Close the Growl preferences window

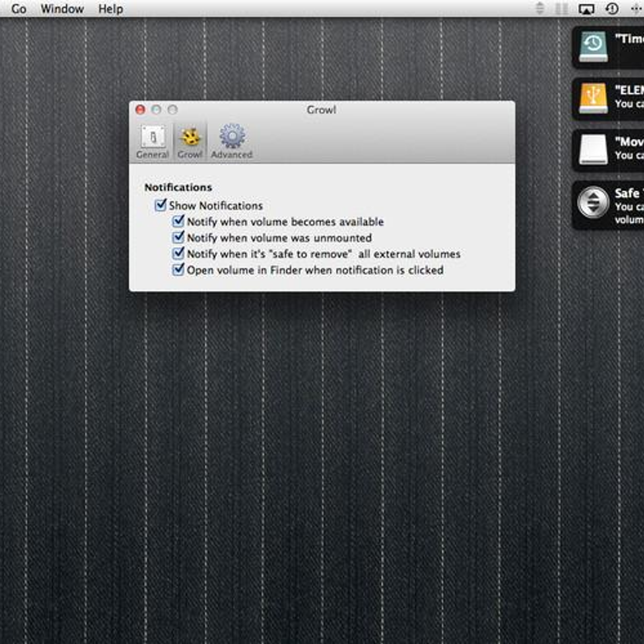click(140, 109)
